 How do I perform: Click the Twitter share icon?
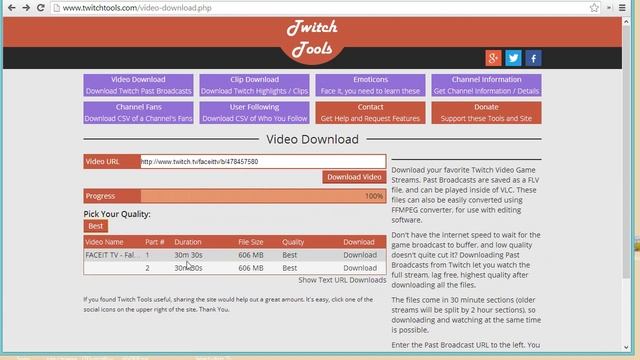point(513,58)
